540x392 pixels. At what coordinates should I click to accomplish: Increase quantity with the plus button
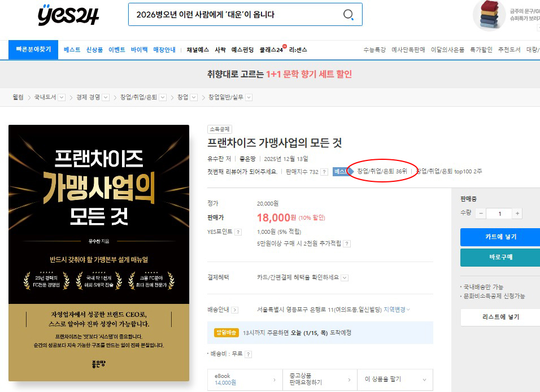[x=517, y=214]
